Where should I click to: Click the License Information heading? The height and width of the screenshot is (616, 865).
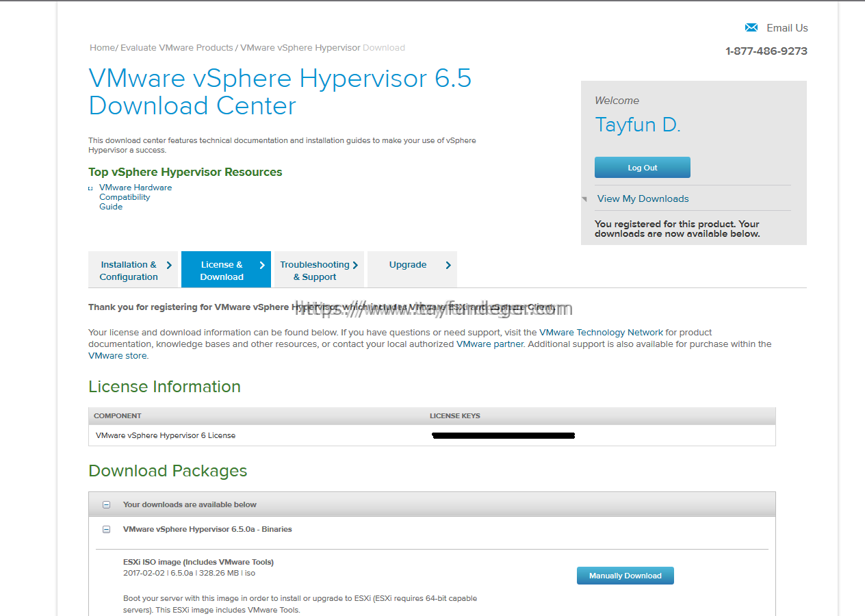(x=164, y=387)
